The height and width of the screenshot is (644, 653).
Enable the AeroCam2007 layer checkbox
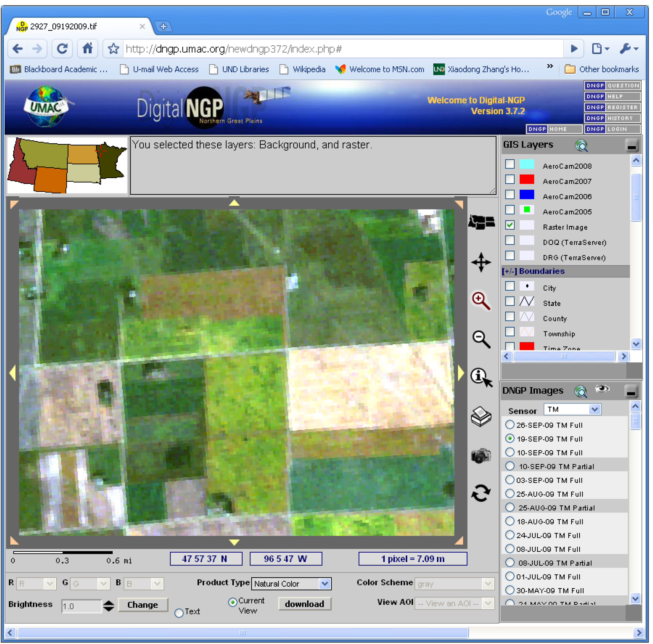pos(510,179)
